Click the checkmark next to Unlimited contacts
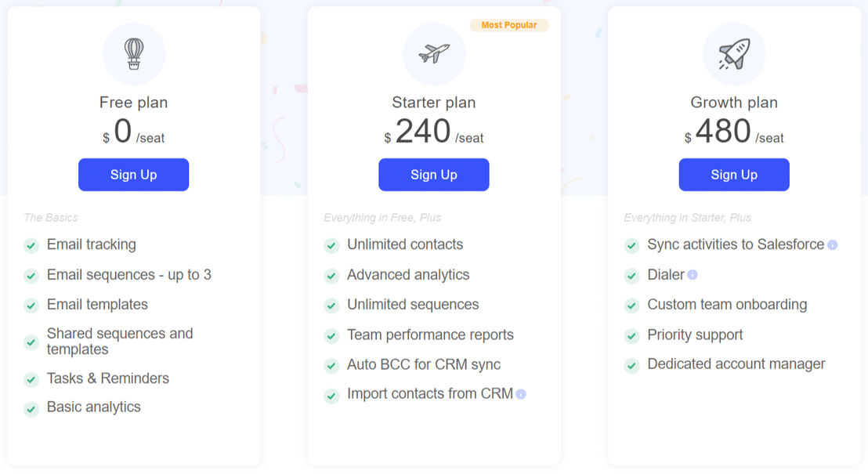This screenshot has height=474, width=868. pyautogui.click(x=331, y=245)
